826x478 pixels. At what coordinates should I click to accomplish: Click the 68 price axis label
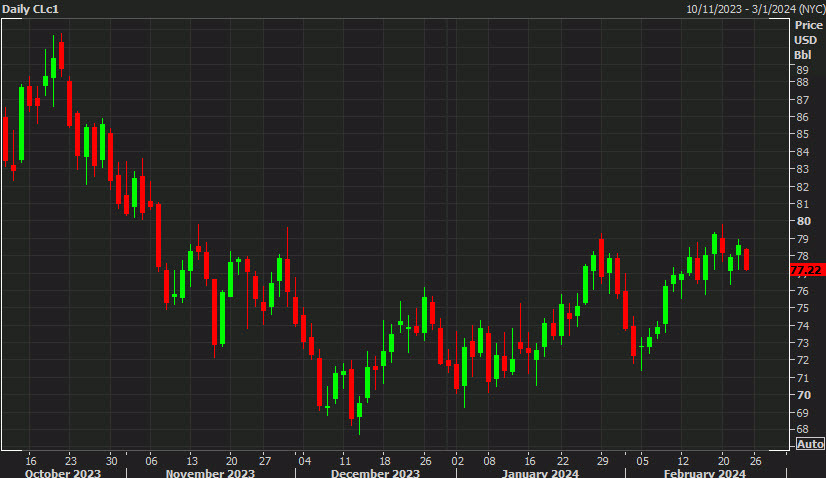click(x=802, y=430)
